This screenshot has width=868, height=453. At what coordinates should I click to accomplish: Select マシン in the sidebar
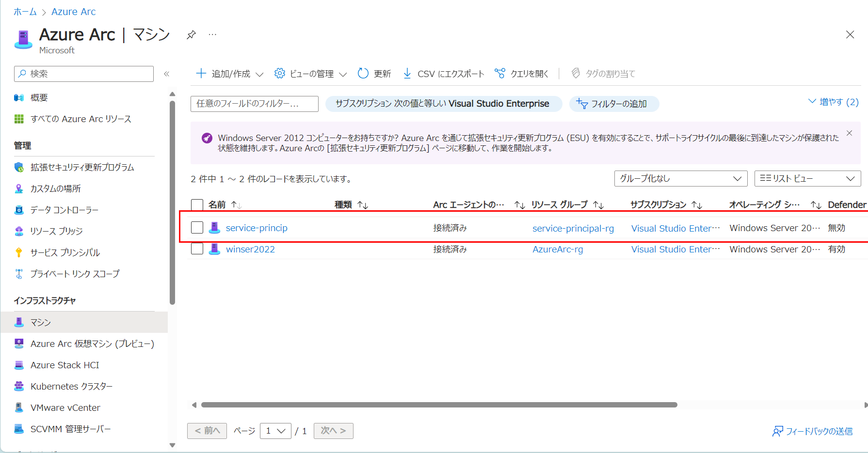(x=84, y=322)
